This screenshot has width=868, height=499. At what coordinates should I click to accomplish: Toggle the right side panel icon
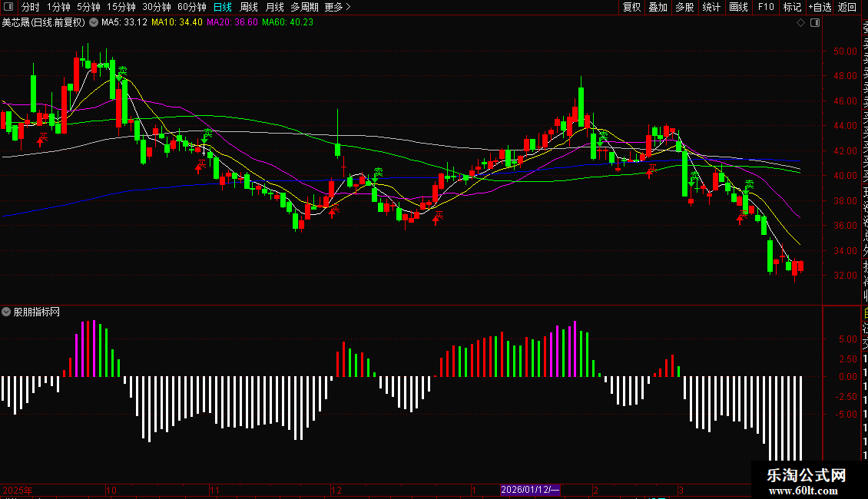815,23
